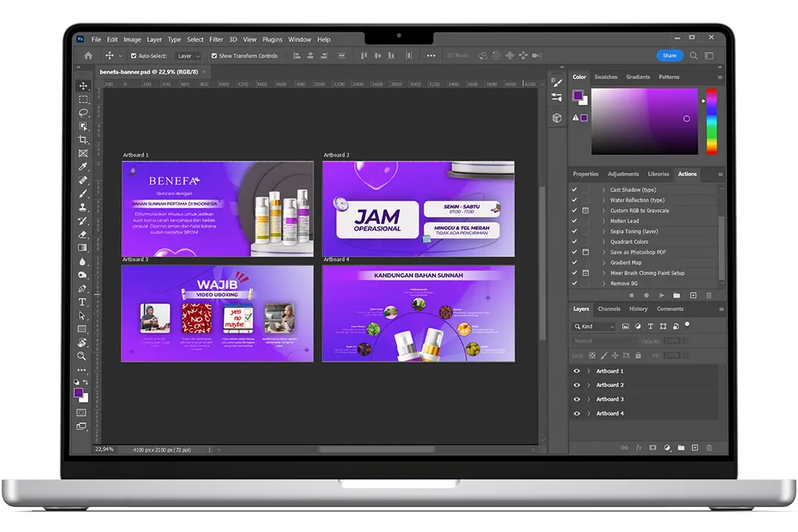Expand the Artboard 1 layer group
The image size is (798, 532).
588,371
